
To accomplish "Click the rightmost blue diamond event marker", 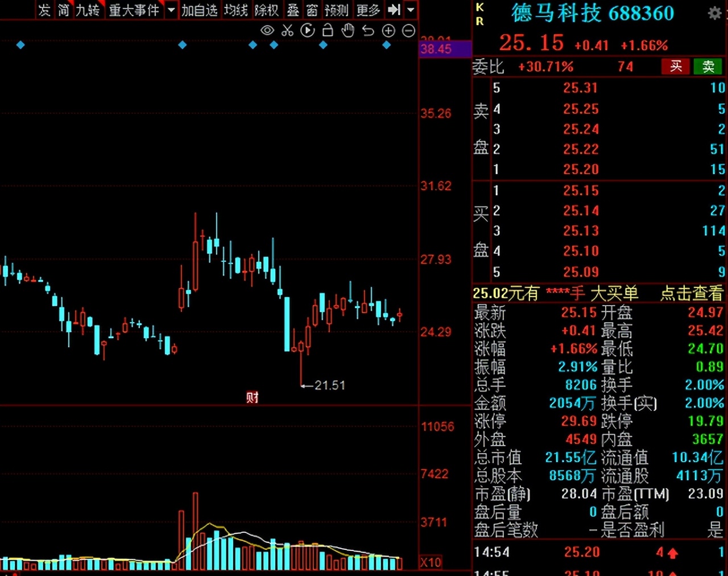I will pyautogui.click(x=387, y=45).
